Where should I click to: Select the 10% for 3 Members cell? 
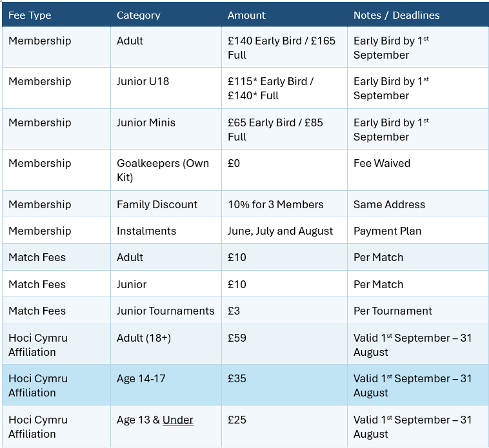[284, 204]
